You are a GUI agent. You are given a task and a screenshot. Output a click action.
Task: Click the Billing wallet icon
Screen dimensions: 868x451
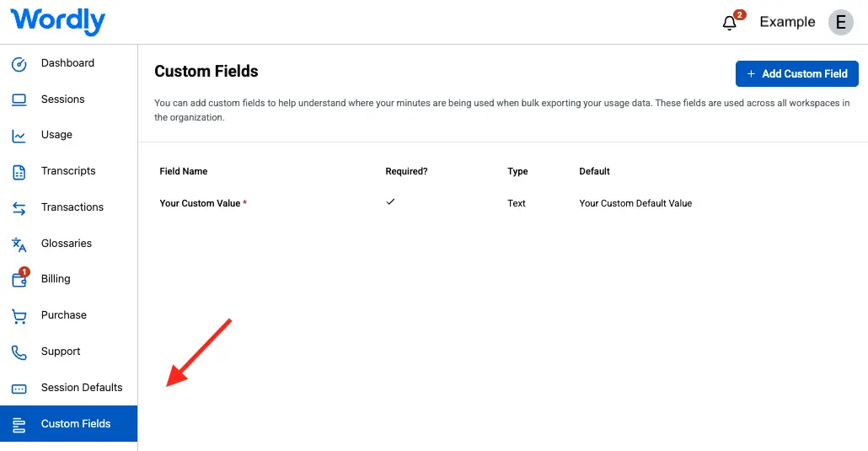[19, 280]
